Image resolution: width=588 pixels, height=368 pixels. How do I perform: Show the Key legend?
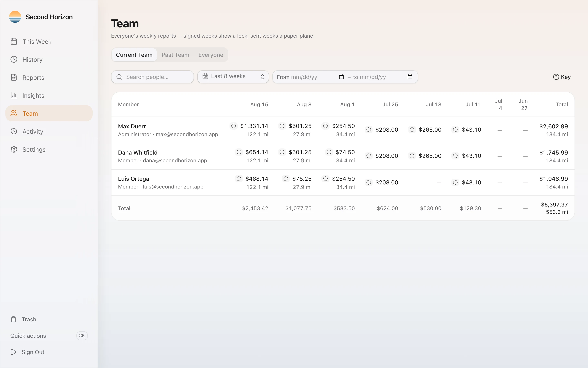coord(562,77)
